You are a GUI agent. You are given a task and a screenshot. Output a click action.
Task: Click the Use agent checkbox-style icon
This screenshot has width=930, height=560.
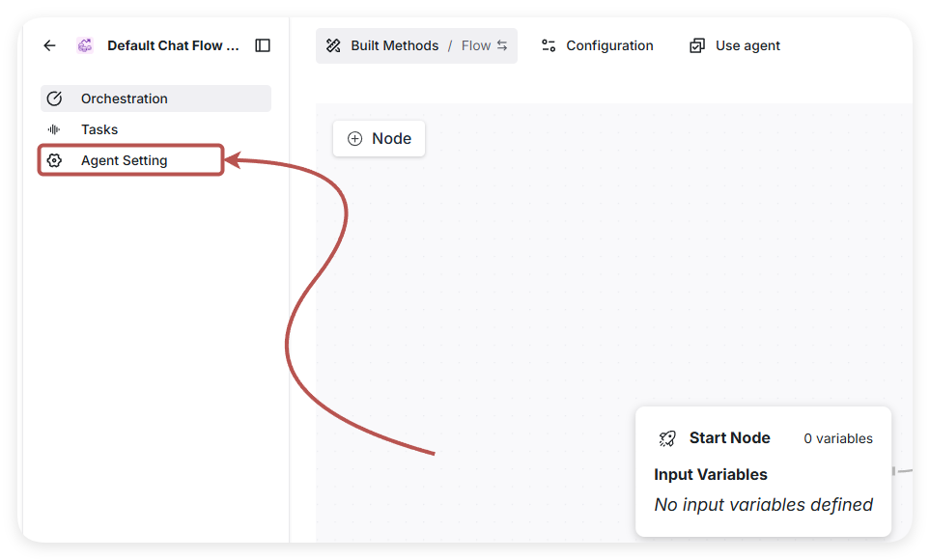697,45
